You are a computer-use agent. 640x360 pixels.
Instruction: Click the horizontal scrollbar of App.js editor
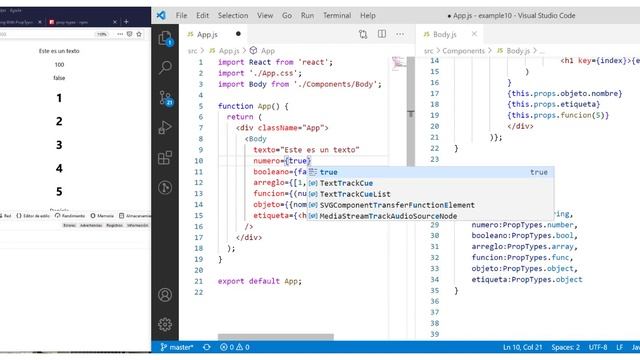coord(276,337)
